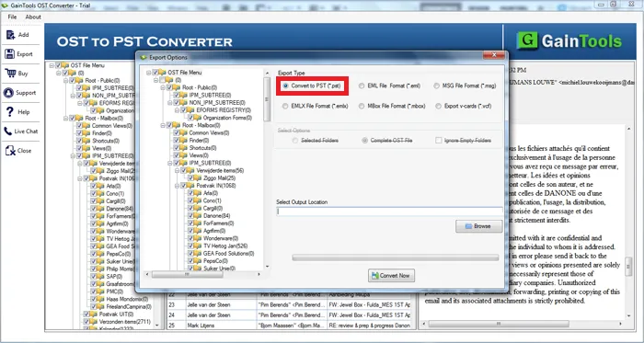Collapse Root - Mailbox(0) in main window tree
The width and height of the screenshot is (644, 343).
tap(65, 118)
